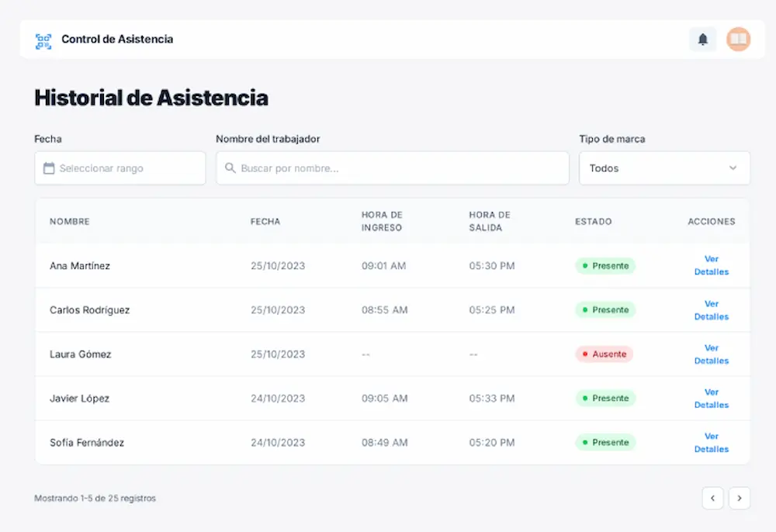Viewport: 776px width, 532px height.
Task: Click Ver Detalles for Ana Martínez
Action: tap(712, 265)
